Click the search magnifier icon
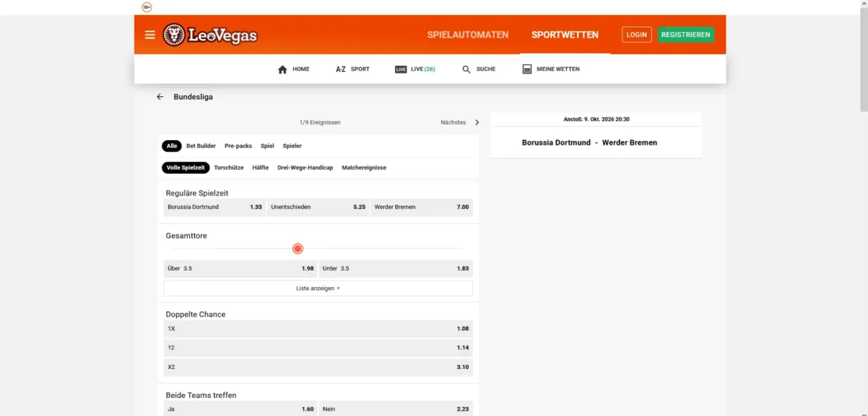 click(466, 70)
